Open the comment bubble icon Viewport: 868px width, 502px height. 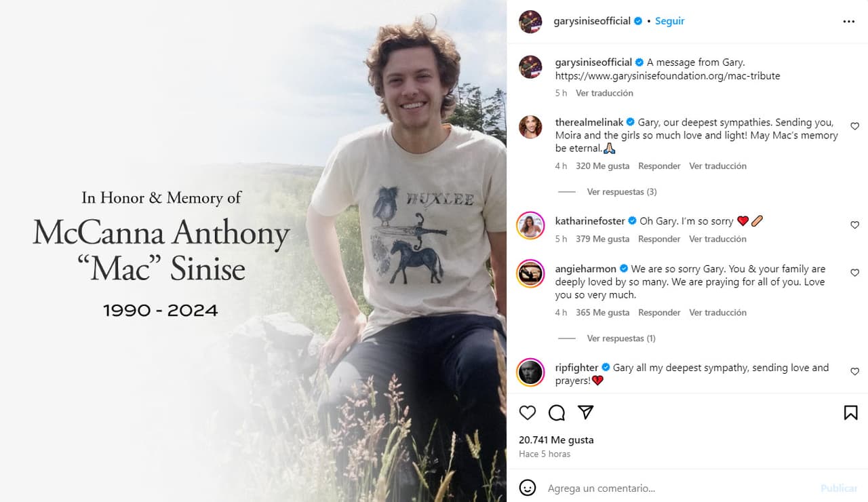pyautogui.click(x=557, y=412)
